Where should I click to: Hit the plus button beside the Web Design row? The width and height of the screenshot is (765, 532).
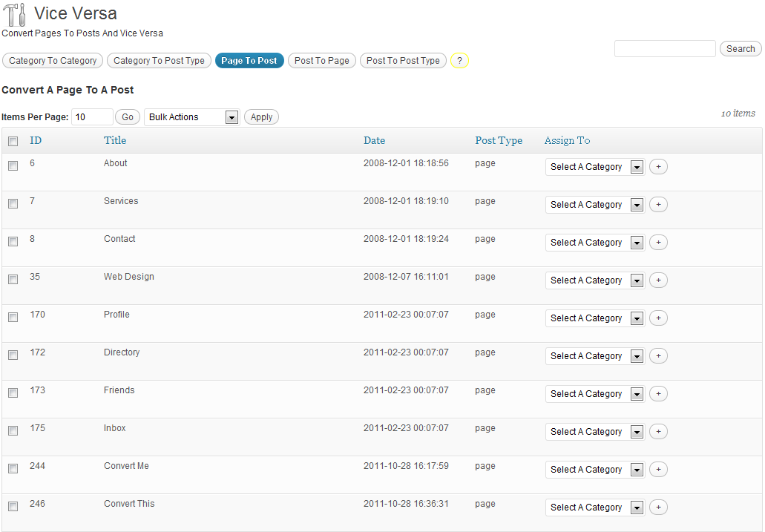[658, 280]
